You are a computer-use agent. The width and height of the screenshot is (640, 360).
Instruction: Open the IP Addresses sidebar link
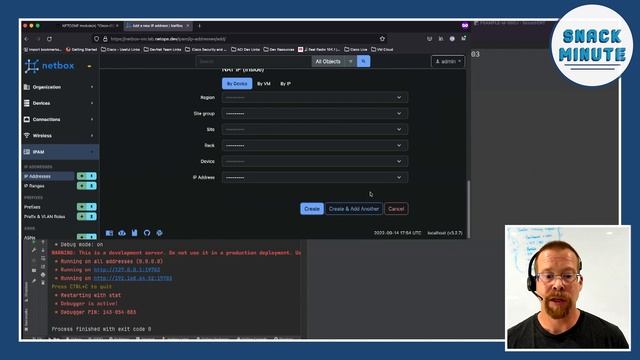click(38, 176)
